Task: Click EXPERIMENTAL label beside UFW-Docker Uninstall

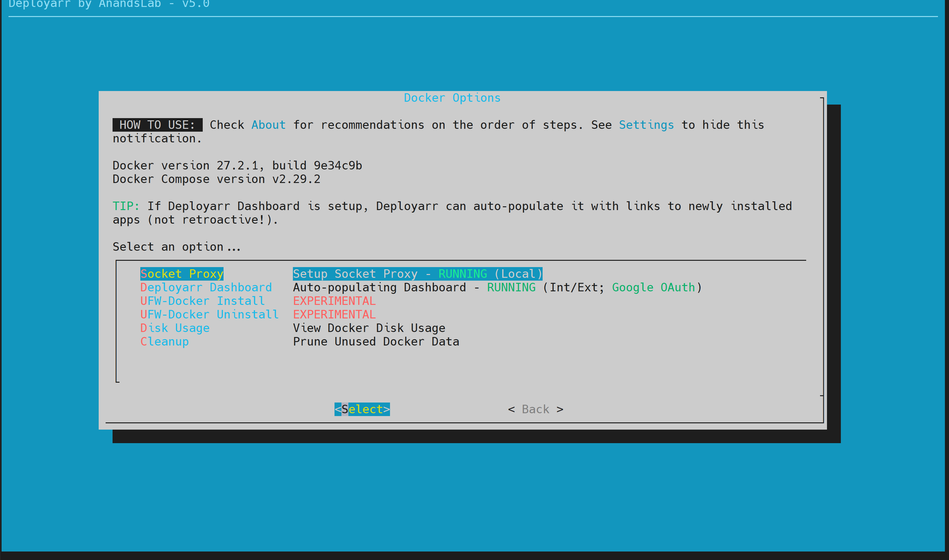Action: click(334, 314)
